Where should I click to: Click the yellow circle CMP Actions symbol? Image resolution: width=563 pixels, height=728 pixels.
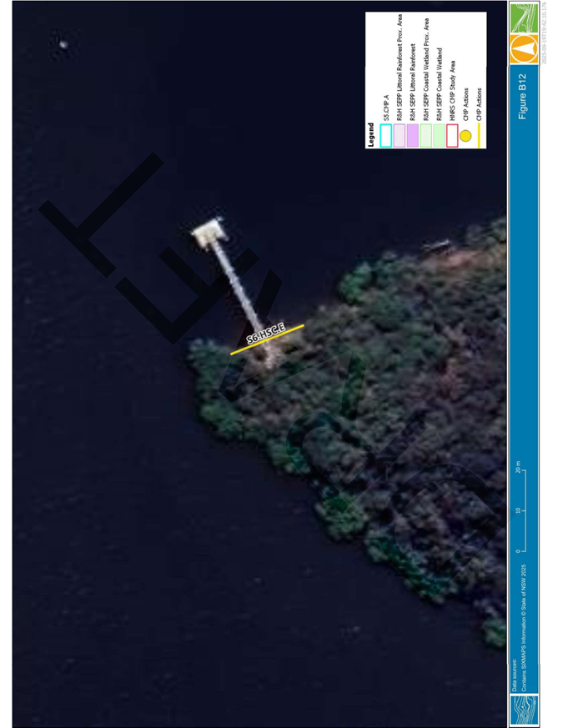coord(465,135)
